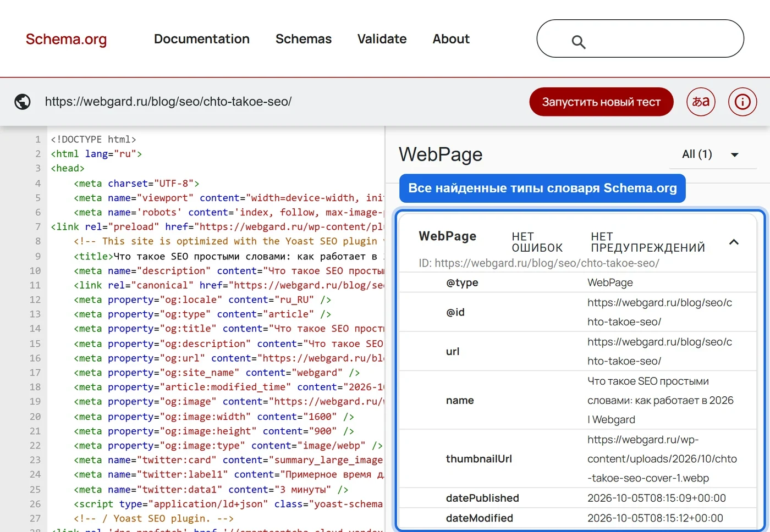770x532 pixels.
Task: Click the Запустить новый тест button
Action: [601, 102]
